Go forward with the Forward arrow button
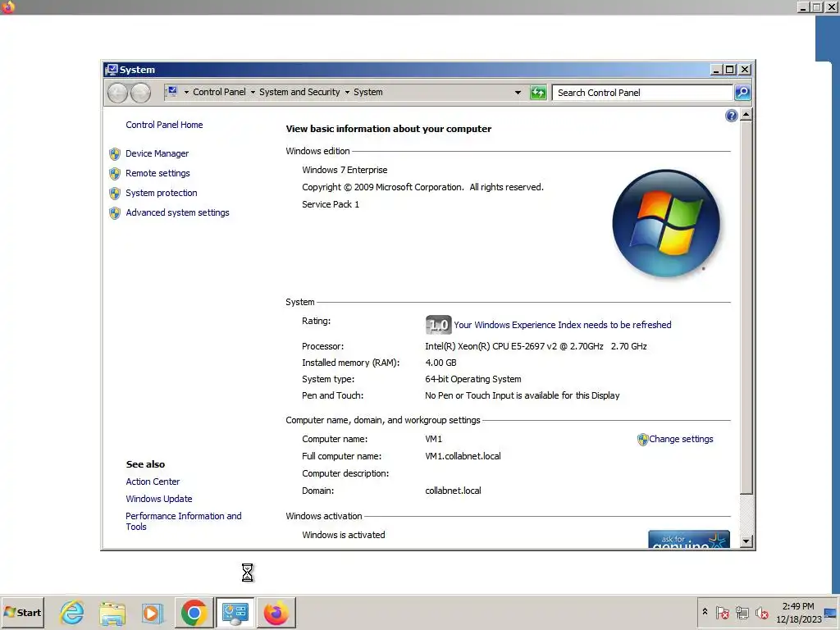Image resolution: width=840 pixels, height=630 pixels. tap(141, 94)
